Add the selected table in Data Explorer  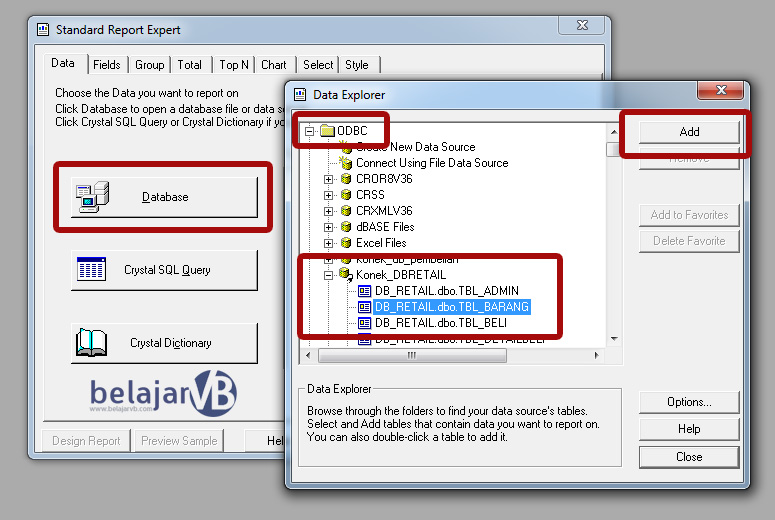(x=689, y=132)
